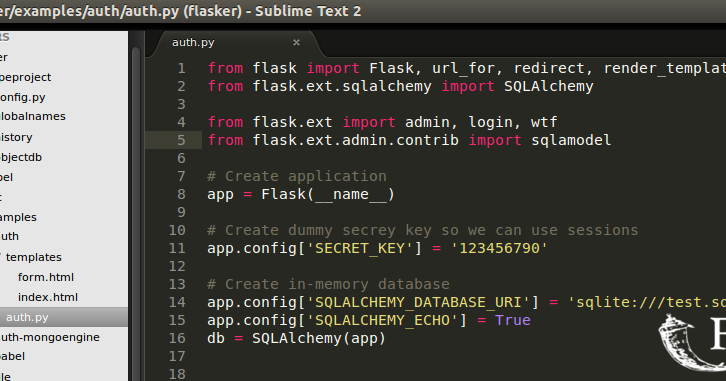The height and width of the screenshot is (381, 726).
Task: Expand the auth-mongoengine folder
Action: coord(50,337)
